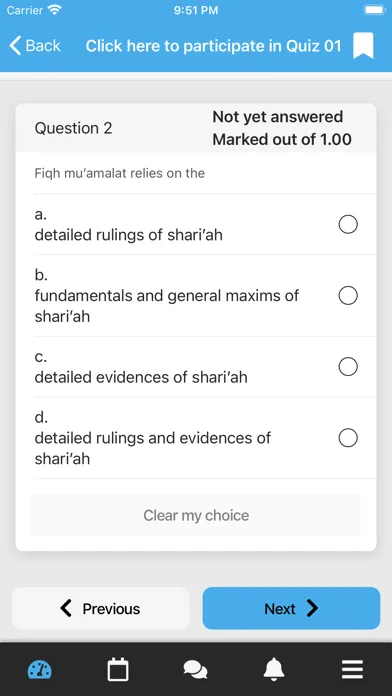Choose answer 'detailed rulings and evidences of shari'ah'
Viewport: 392px width, 696px height.
(152, 448)
